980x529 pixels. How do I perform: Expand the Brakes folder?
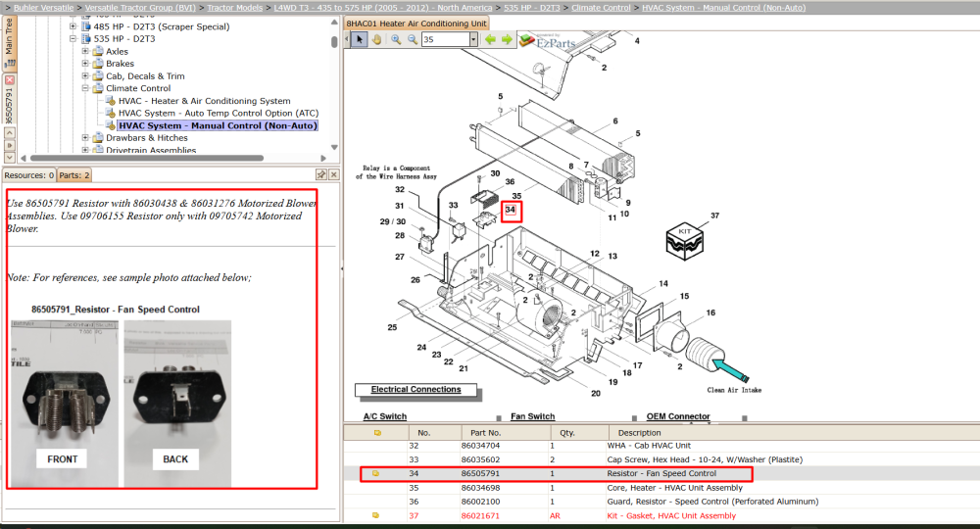(x=85, y=64)
